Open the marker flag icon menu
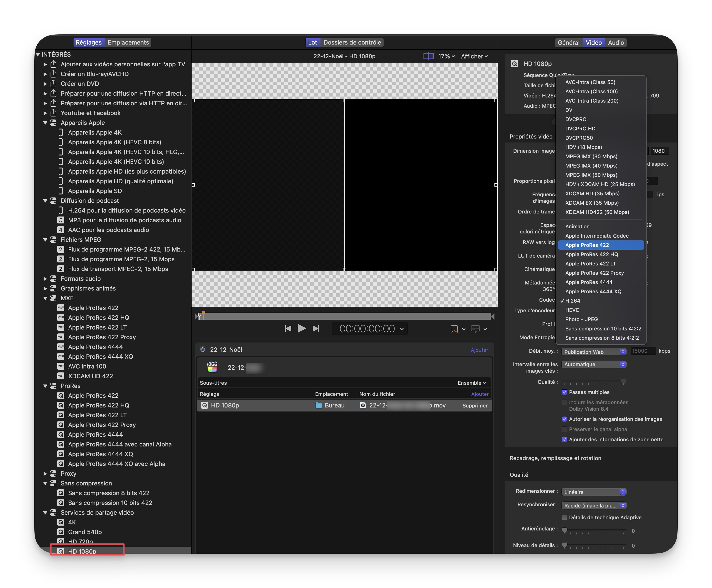This screenshot has width=712, height=588. click(454, 329)
